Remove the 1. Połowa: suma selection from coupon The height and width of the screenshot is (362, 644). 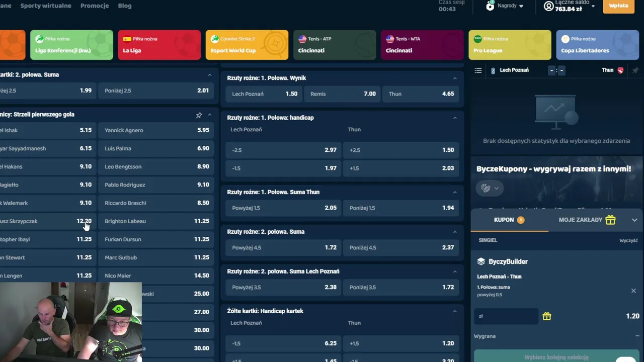point(633,291)
